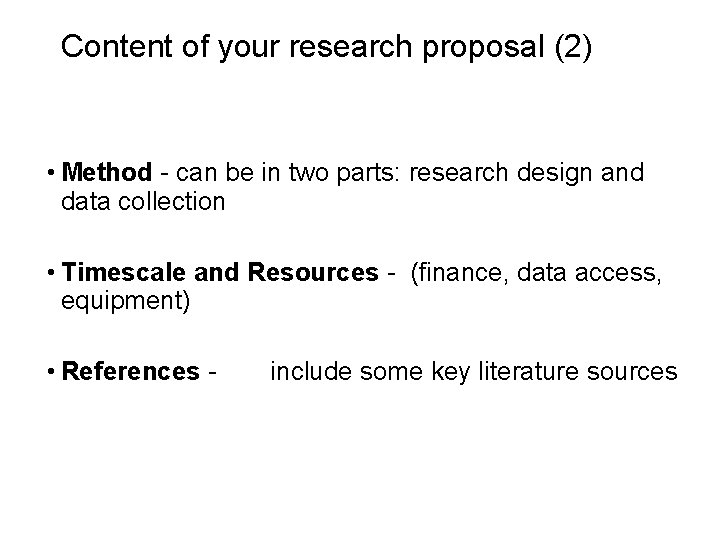
Task: Click the word "include" in the last bullet
Action: 305,372
